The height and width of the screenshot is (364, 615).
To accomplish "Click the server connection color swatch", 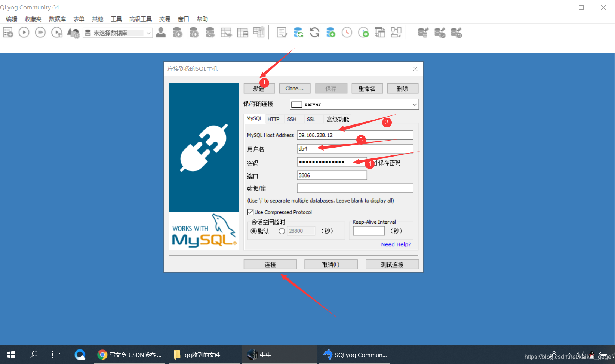I will (x=296, y=104).
